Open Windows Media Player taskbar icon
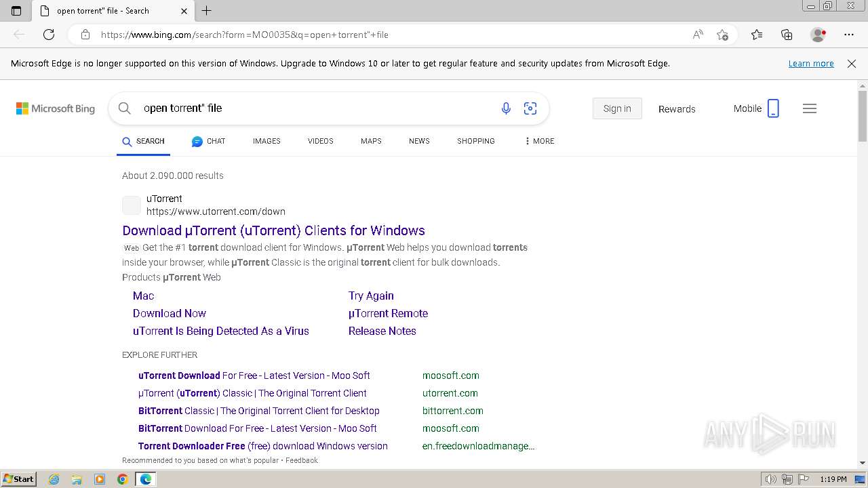Viewport: 868px width, 488px height. pos(100,479)
